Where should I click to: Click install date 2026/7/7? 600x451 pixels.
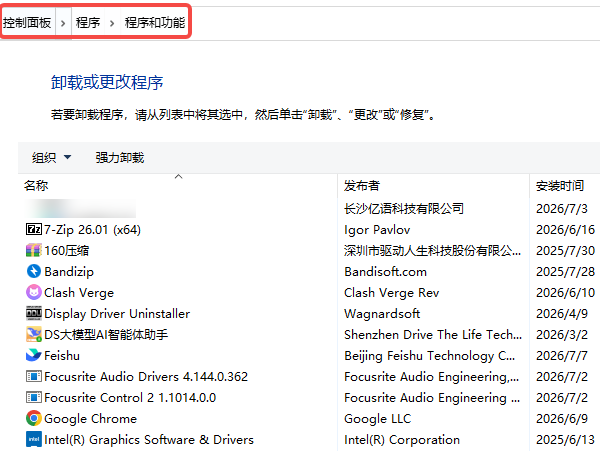pos(562,355)
